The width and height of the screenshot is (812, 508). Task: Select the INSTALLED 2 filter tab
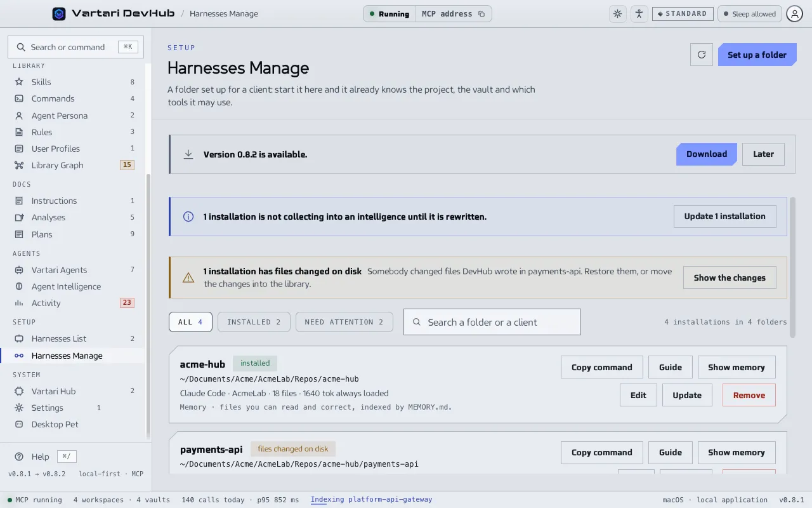(x=254, y=322)
